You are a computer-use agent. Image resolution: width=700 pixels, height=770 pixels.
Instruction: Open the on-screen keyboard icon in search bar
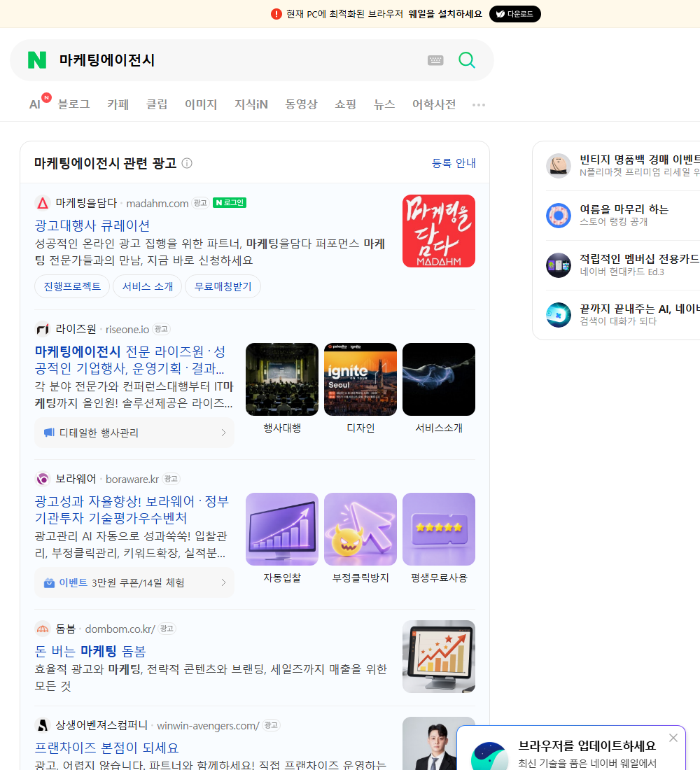tap(435, 60)
